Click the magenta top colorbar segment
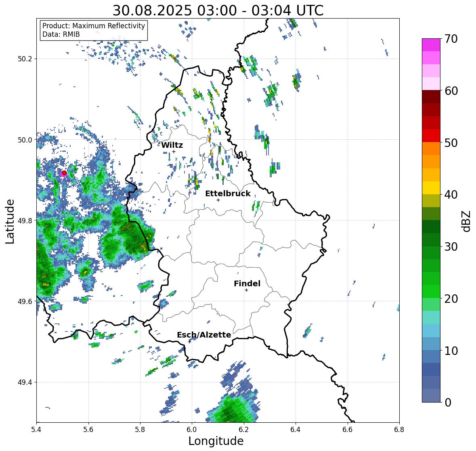The width and height of the screenshot is (476, 451). [x=431, y=45]
